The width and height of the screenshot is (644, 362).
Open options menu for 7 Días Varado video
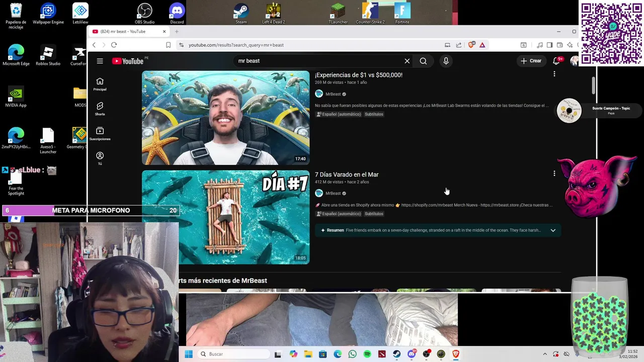(554, 173)
